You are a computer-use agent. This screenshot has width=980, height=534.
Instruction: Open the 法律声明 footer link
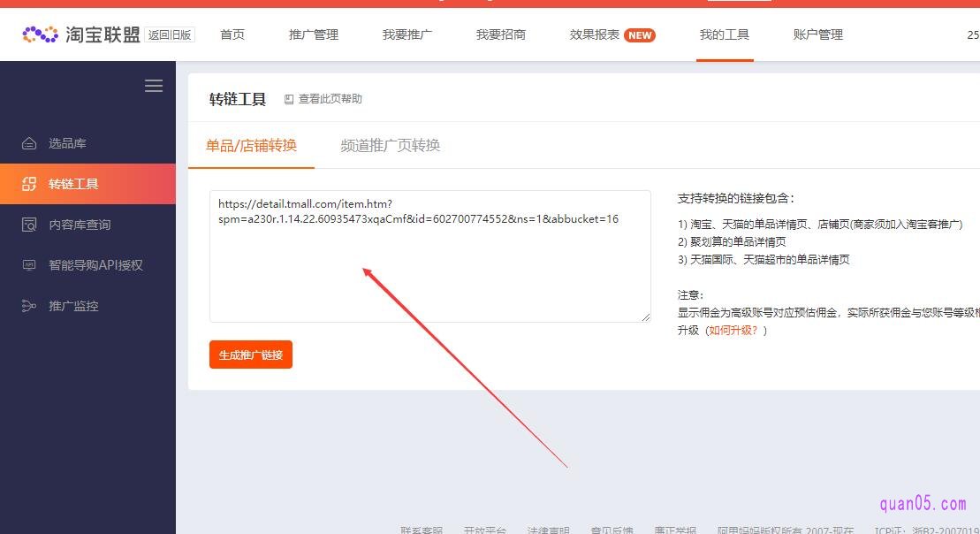click(x=548, y=530)
